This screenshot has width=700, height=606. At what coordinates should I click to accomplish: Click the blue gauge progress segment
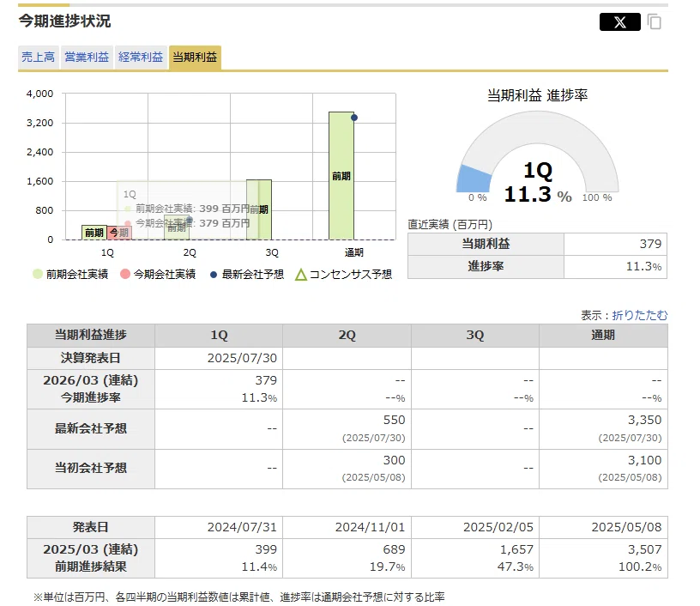[x=474, y=179]
